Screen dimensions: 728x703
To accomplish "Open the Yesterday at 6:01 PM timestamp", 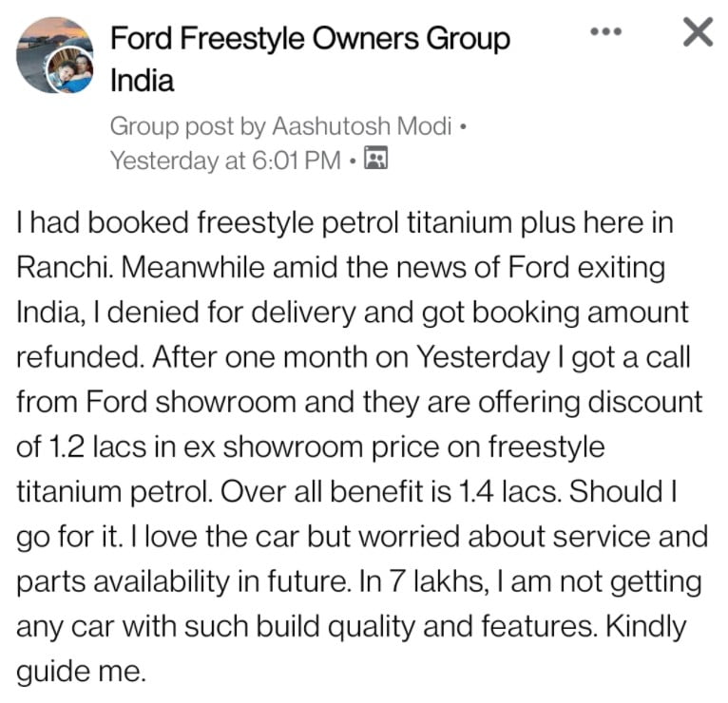I will (x=225, y=161).
